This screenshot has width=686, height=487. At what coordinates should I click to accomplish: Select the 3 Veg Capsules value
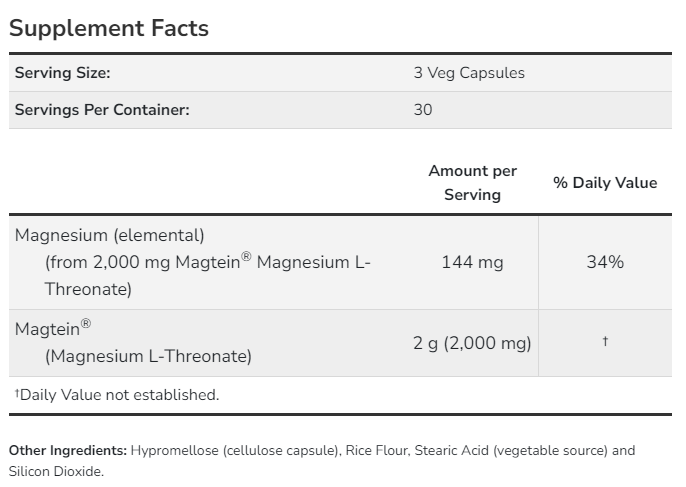(469, 73)
